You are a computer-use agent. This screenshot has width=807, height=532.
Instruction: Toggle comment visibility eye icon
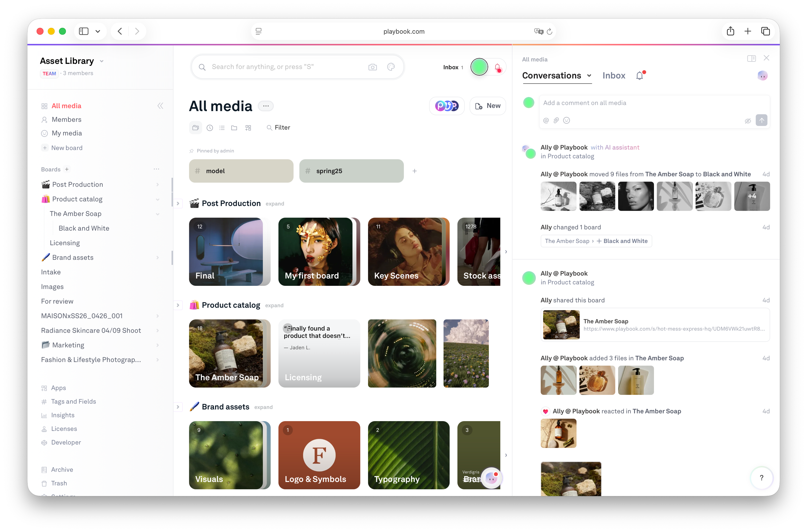[x=748, y=121]
